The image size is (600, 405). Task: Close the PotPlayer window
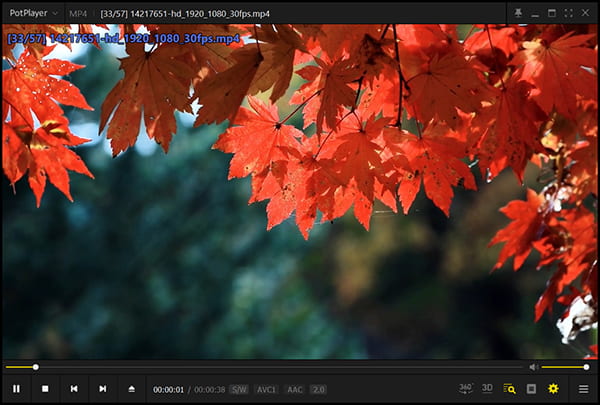[585, 13]
